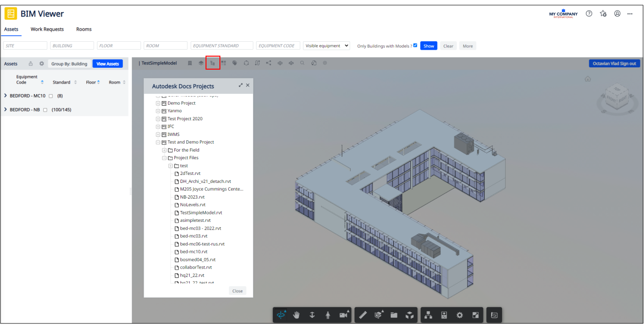Viewport: 644px width, 329px height.
Task: Open the Autodesk Docs tree icon in viewer toolbar
Action: [x=213, y=63]
